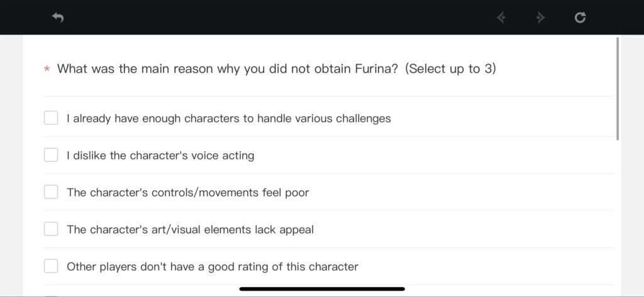Tick checkbox for 'already have enough characters'

click(x=51, y=118)
